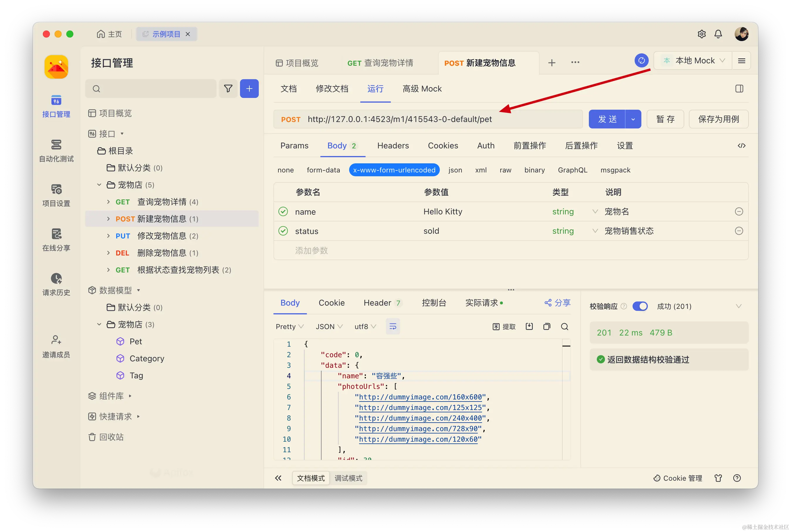Image resolution: width=791 pixels, height=532 pixels.
Task: Copy the response body via the copy icon
Action: (x=547, y=326)
